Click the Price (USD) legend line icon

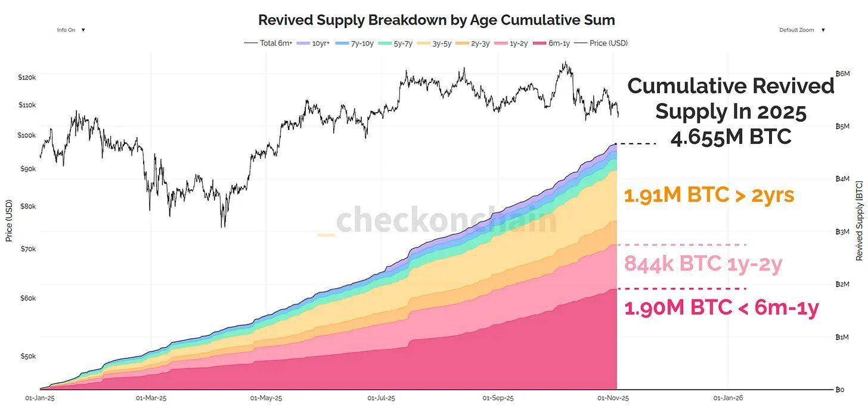[x=580, y=43]
